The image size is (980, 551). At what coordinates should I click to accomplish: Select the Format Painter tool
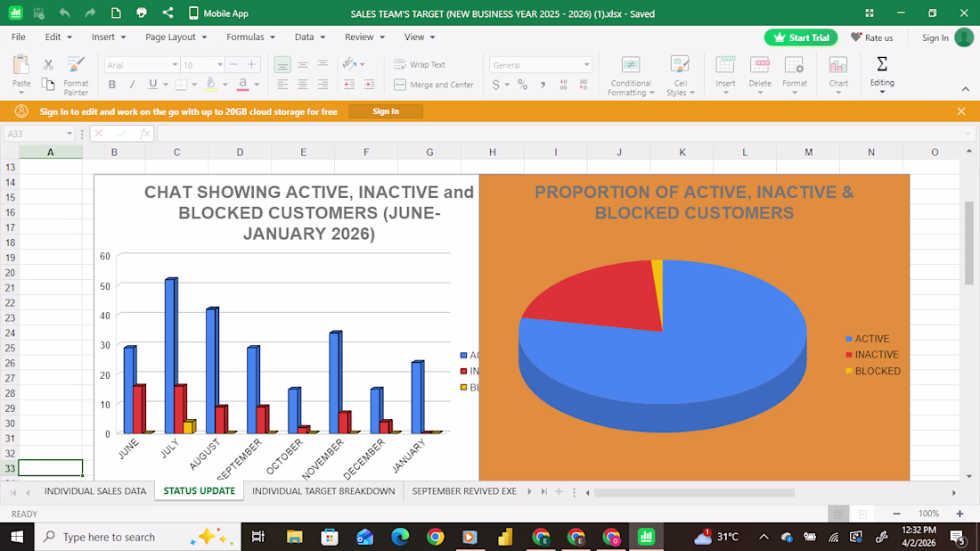pyautogui.click(x=76, y=73)
